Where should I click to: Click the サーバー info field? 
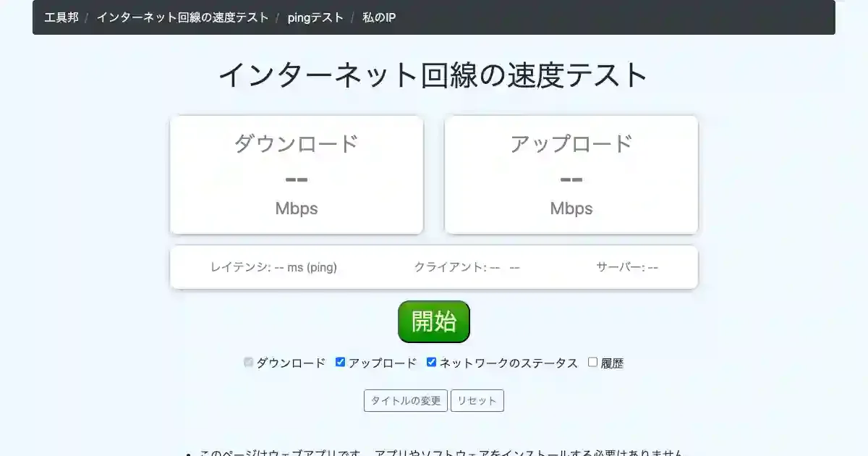(x=627, y=267)
